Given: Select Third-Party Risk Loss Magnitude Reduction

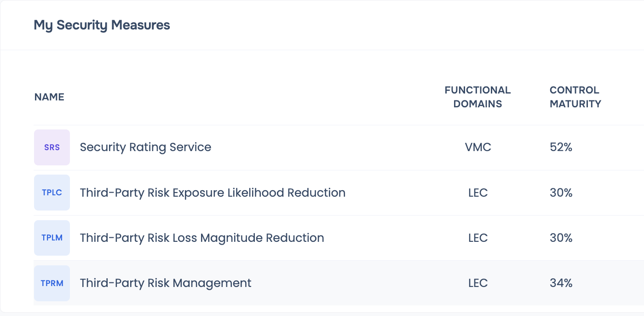Looking at the screenshot, I should click(x=202, y=238).
